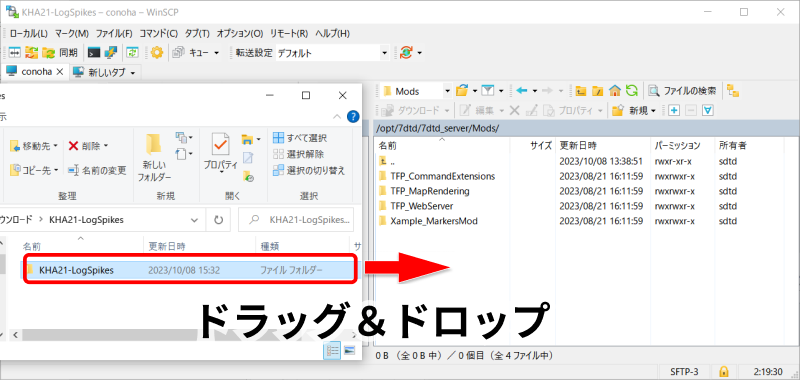Open コピー先 copy-to dropdown in Explorer
Image resolution: width=800 pixels, height=380 pixels.
pyautogui.click(x=34, y=170)
